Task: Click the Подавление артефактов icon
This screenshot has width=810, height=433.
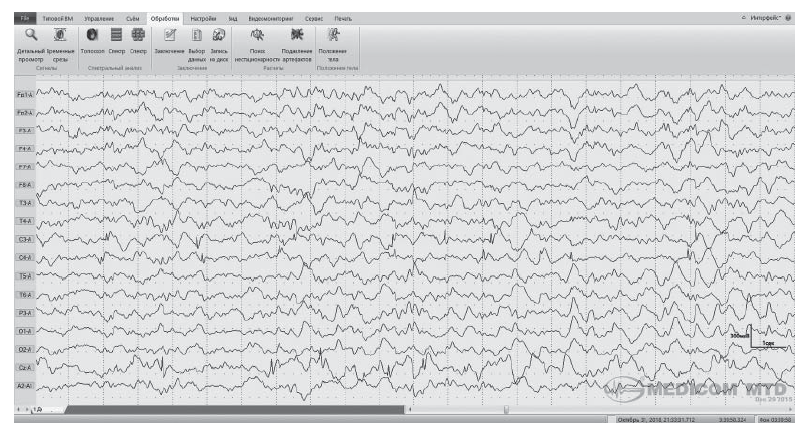Action: pos(297,35)
